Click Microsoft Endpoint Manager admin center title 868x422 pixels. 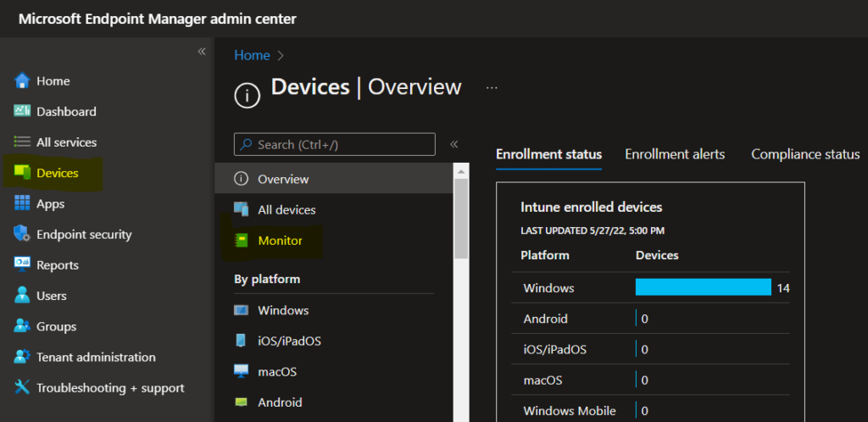(x=157, y=19)
